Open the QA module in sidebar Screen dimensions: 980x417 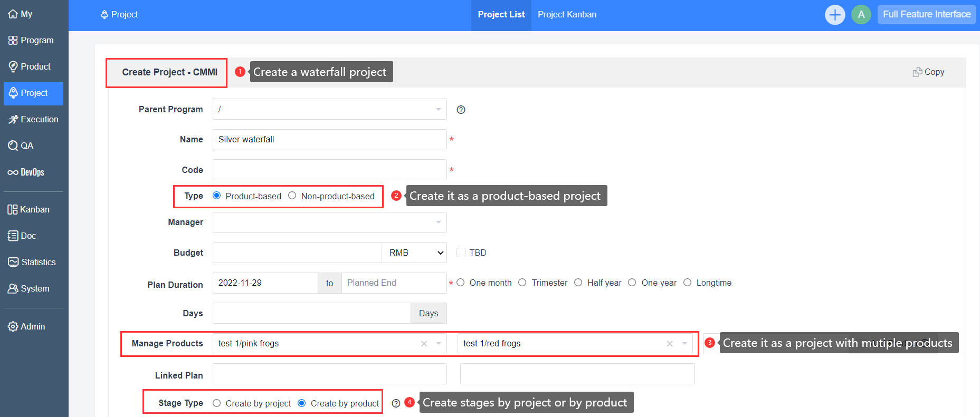tap(21, 146)
